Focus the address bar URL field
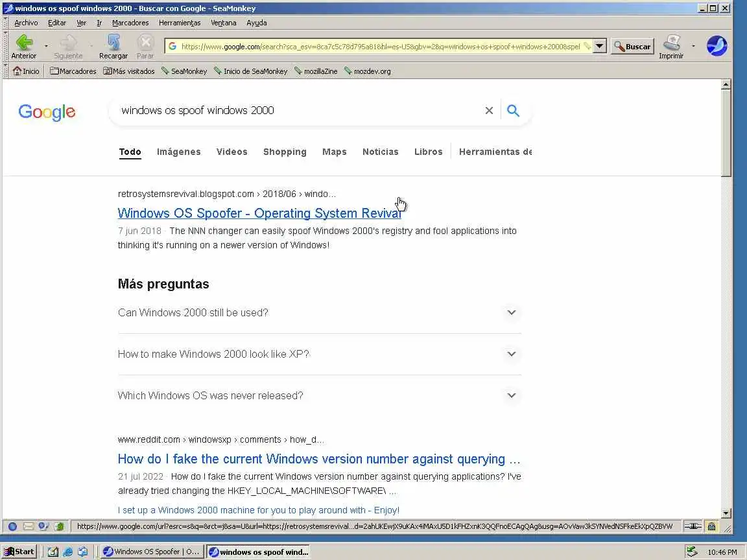 380,46
